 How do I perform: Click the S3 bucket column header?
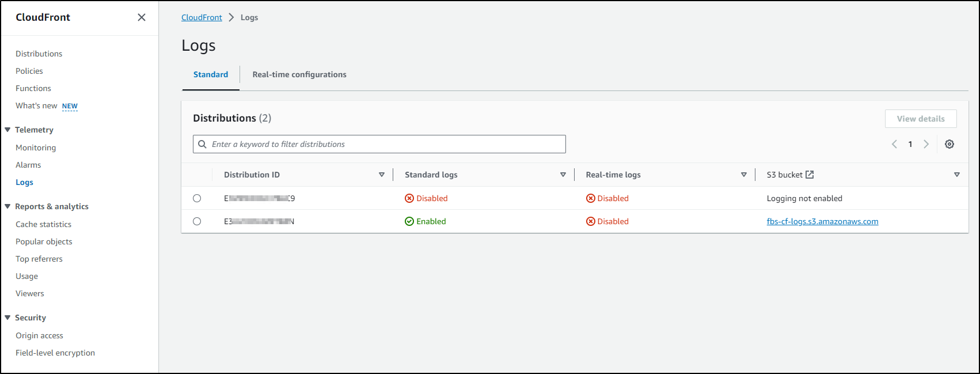coord(784,175)
